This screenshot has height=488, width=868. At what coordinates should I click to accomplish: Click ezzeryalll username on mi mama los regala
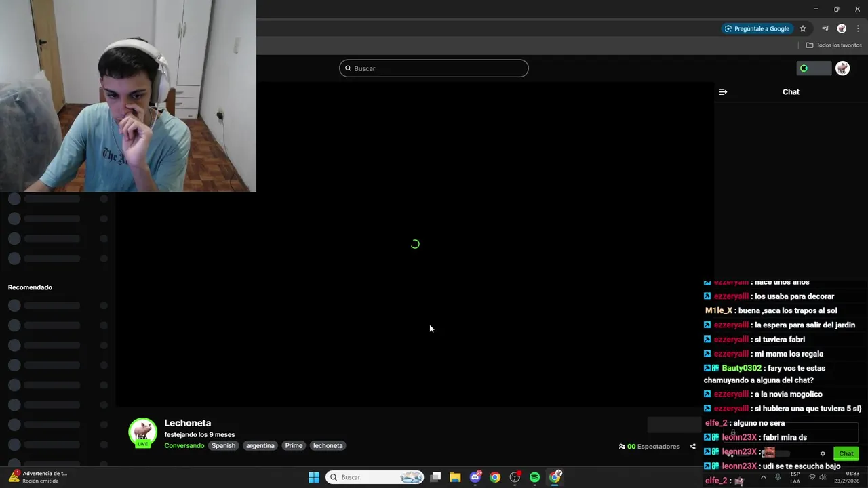pyautogui.click(x=731, y=354)
